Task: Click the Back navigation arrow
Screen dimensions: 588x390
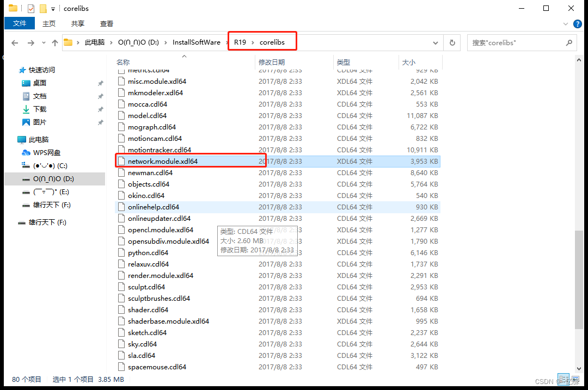Action: [15, 43]
